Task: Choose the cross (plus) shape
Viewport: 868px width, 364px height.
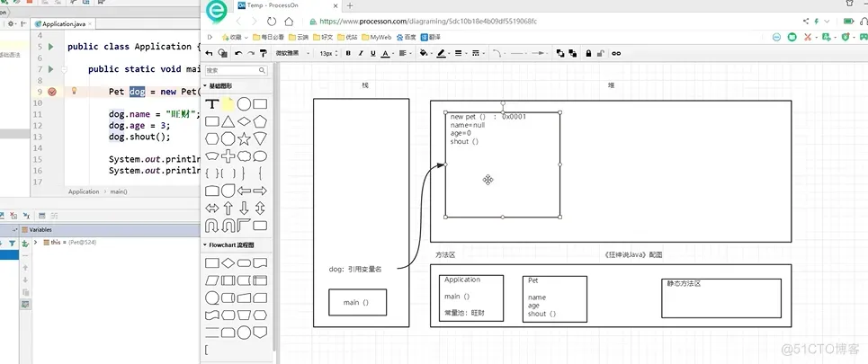Action: click(x=228, y=156)
